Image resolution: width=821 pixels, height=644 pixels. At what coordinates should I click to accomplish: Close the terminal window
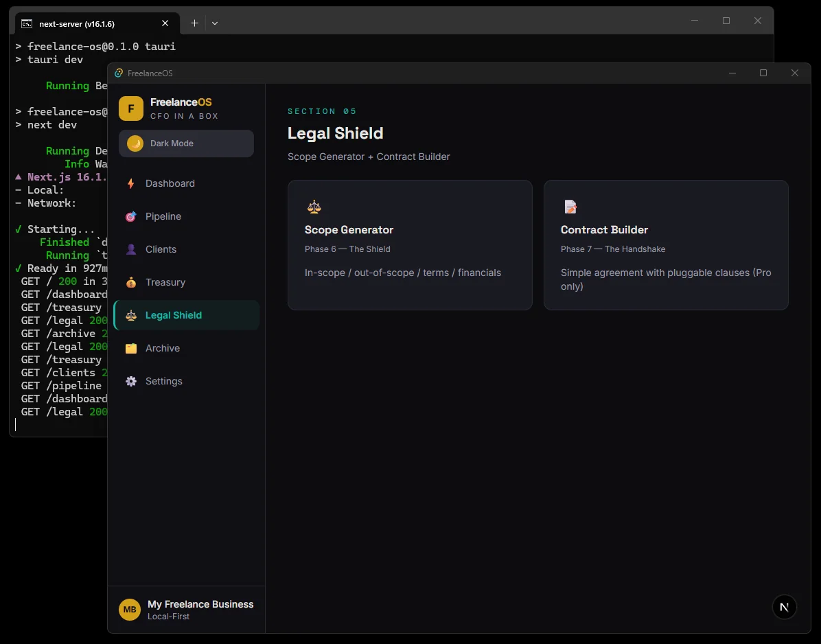758,21
